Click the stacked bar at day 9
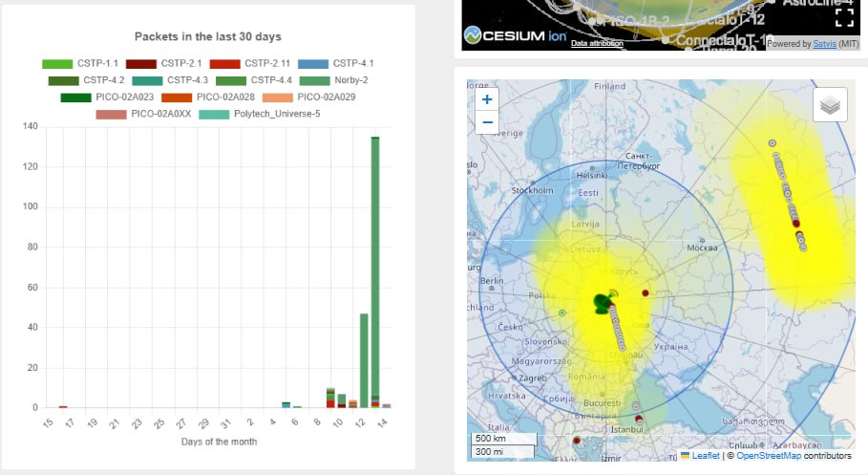Image resolution: width=868 pixels, height=475 pixels. point(330,398)
